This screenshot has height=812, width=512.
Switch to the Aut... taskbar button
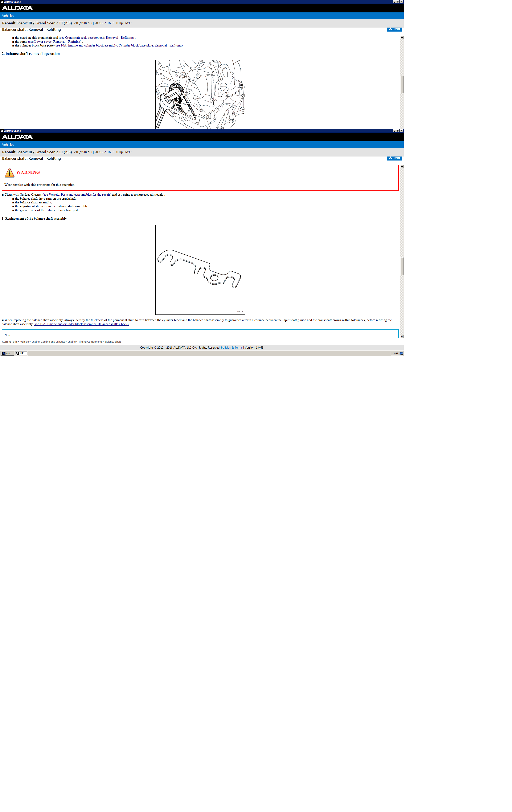(x=7, y=353)
